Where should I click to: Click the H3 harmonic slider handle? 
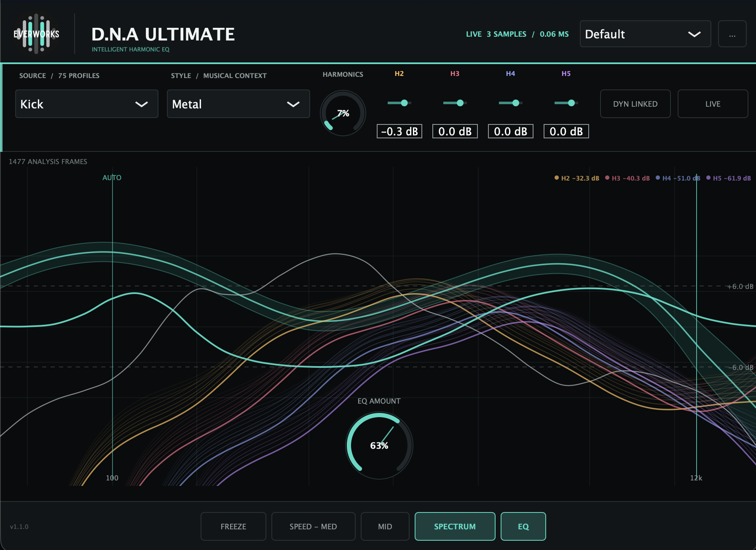point(460,103)
